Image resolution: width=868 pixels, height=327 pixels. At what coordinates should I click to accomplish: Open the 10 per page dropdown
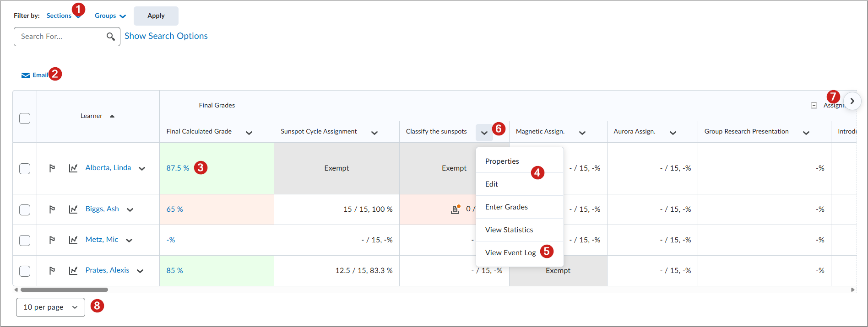coord(50,307)
